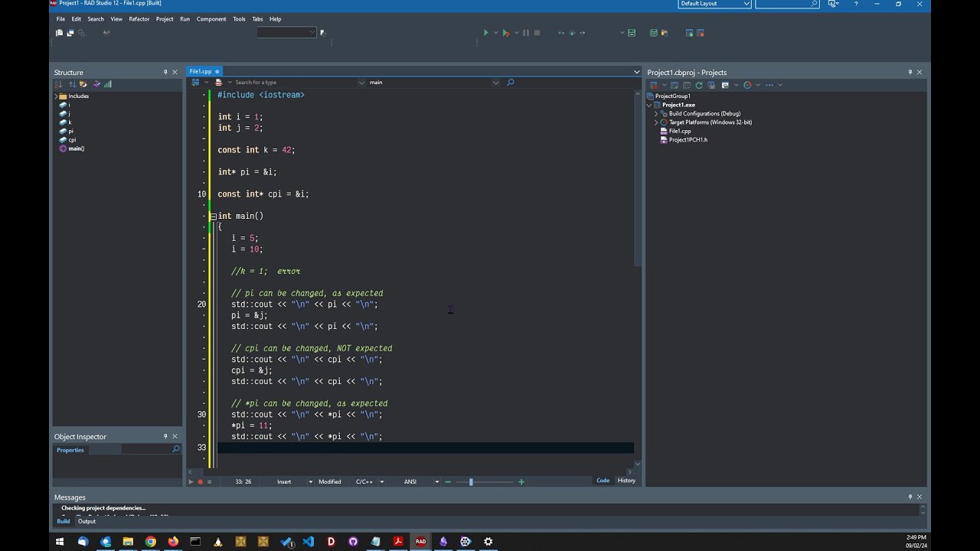Open the Insert mode dropdown in status bar

point(310,481)
